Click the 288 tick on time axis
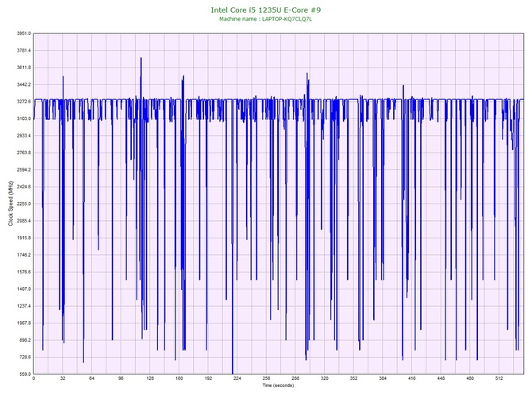 tap(295, 378)
